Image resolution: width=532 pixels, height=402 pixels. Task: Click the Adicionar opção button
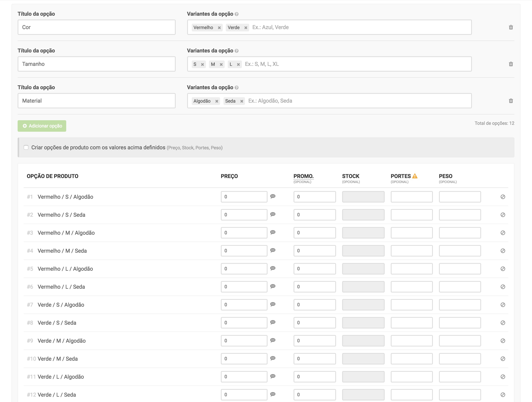[42, 126]
